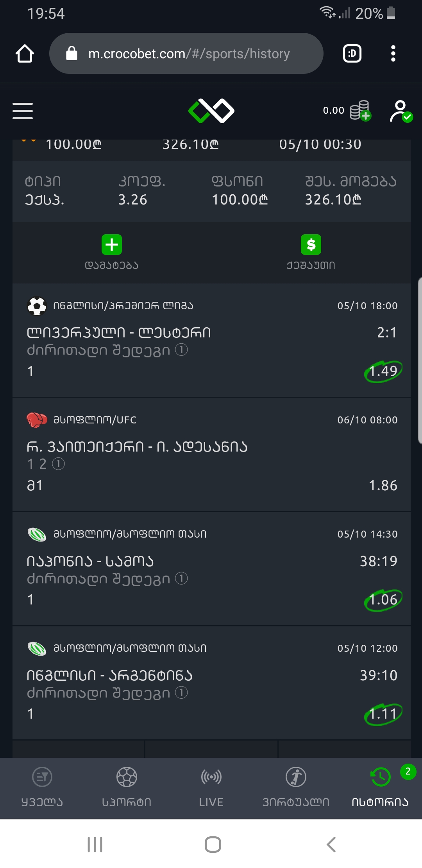Tap the green plus add button
422x868 pixels.
click(112, 245)
